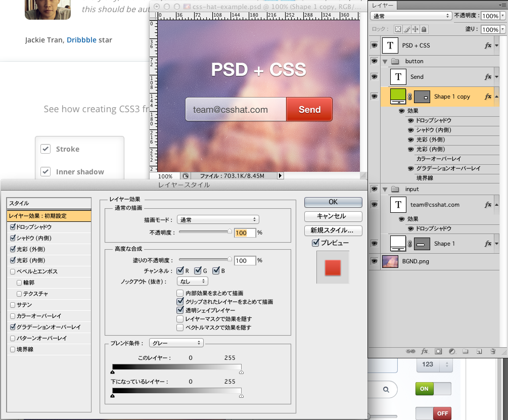The image size is (508, 420).
Task: Click the status bar info icon next to 100%
Action: point(186,176)
